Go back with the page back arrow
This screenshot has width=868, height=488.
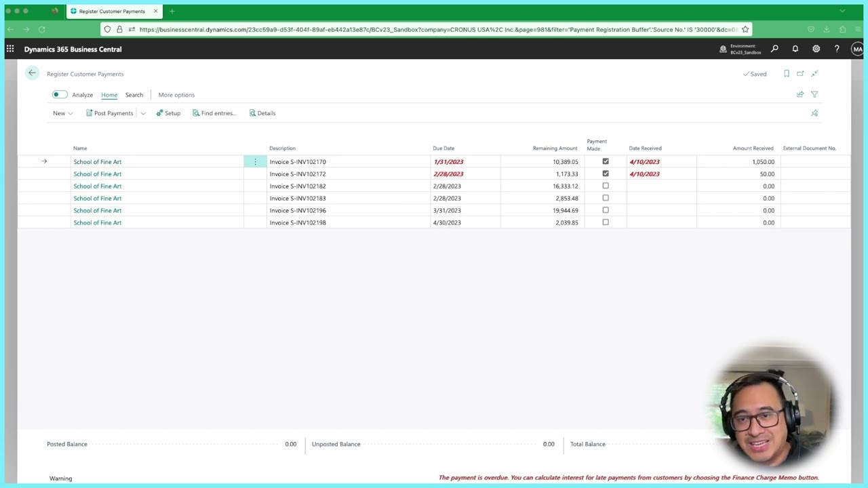click(x=32, y=73)
